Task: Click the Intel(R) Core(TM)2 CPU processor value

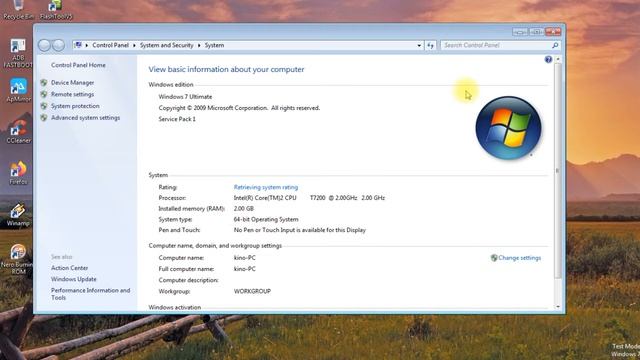Action: (x=309, y=198)
